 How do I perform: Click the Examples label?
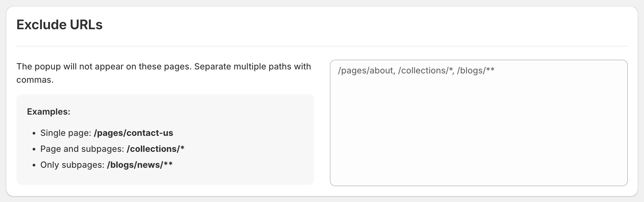tap(49, 112)
